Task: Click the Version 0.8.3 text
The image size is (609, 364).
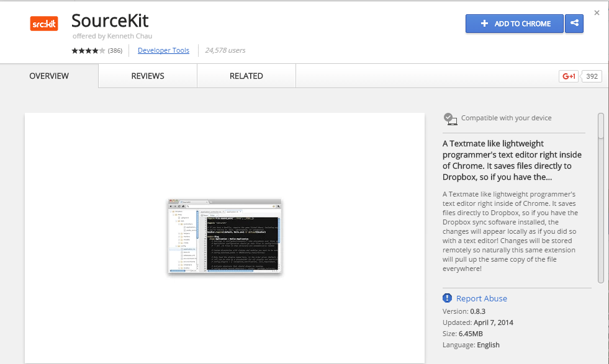Action: coord(464,311)
